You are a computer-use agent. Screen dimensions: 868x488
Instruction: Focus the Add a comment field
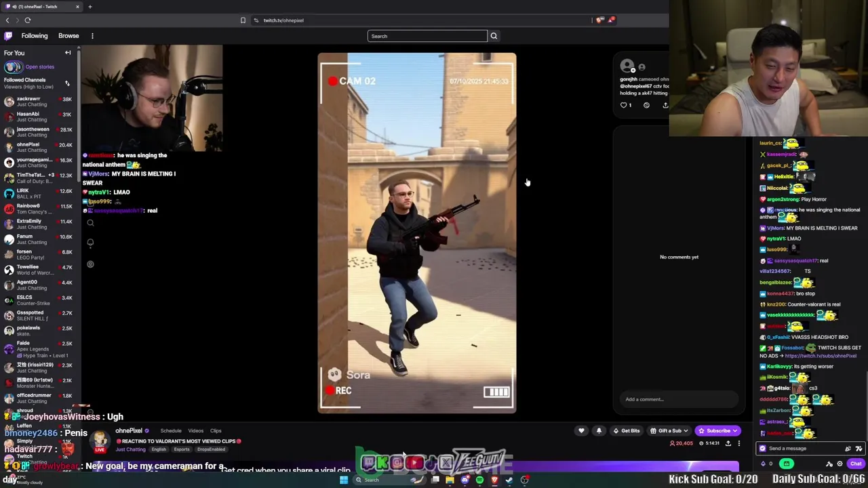click(679, 399)
